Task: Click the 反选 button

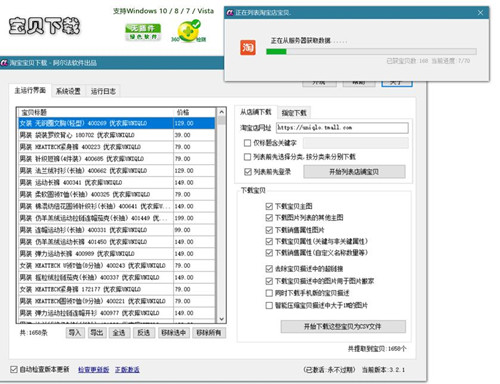Action: 144,332
